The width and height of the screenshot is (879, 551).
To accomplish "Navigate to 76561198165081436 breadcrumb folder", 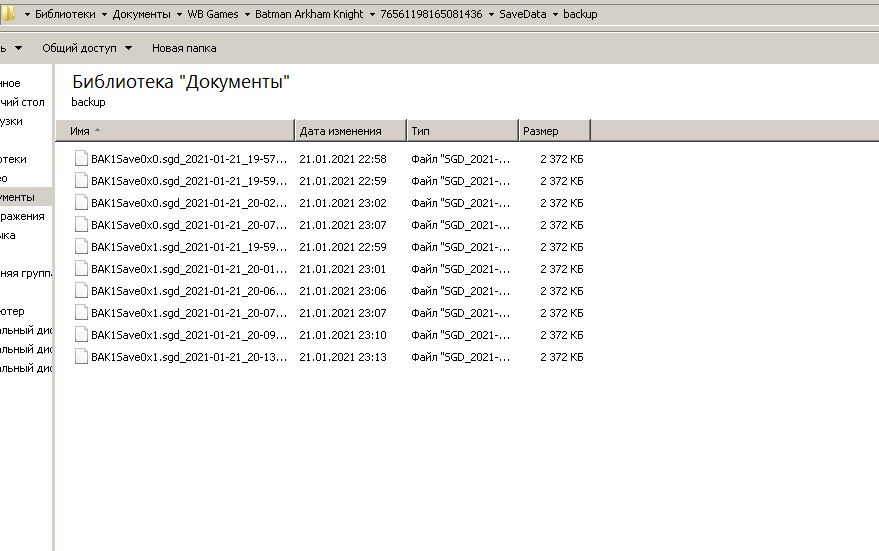I will tap(431, 14).
